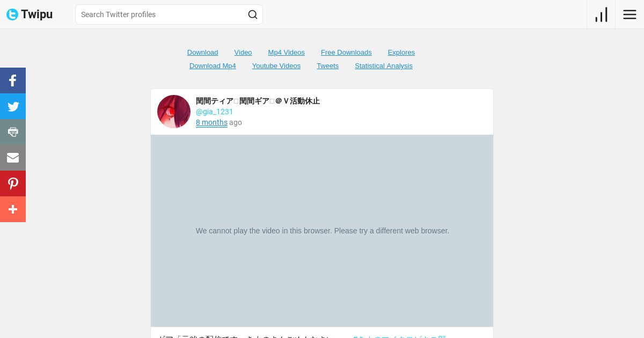Open the Download link

click(x=202, y=52)
